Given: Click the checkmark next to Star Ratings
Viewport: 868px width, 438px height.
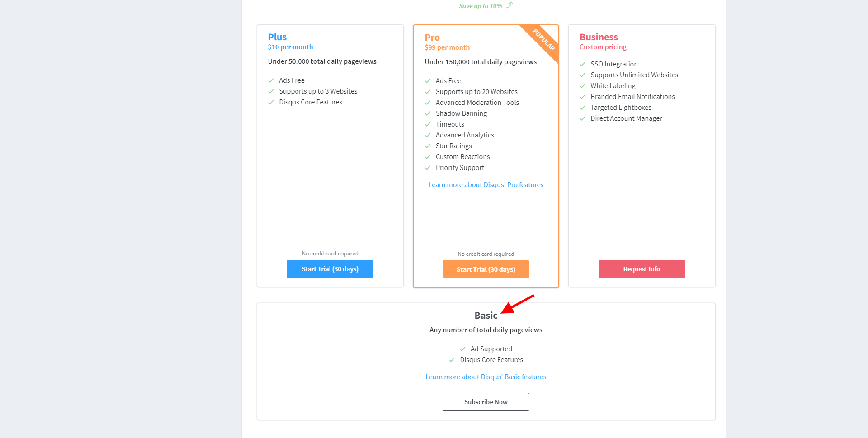Looking at the screenshot, I should coord(428,146).
